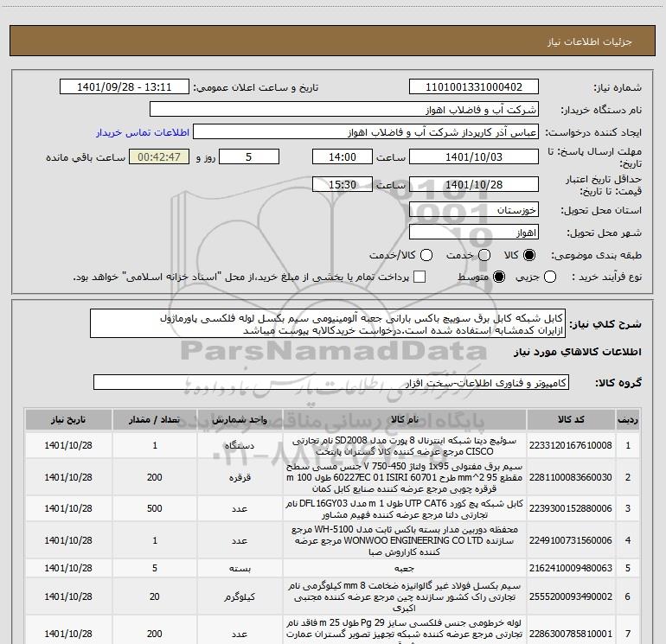Click the UTP CAT6 patch cord item name
This screenshot has width=666, height=644.
pos(405,508)
